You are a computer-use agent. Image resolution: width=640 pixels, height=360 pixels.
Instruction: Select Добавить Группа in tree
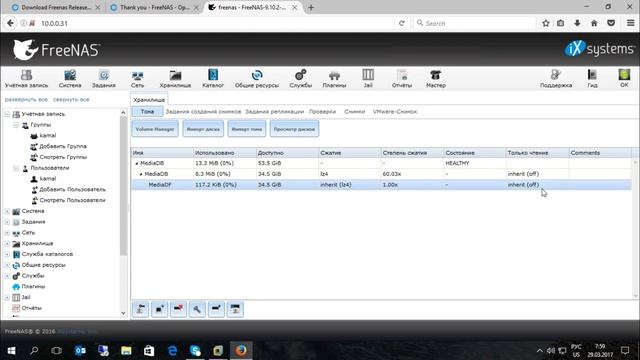point(62,146)
